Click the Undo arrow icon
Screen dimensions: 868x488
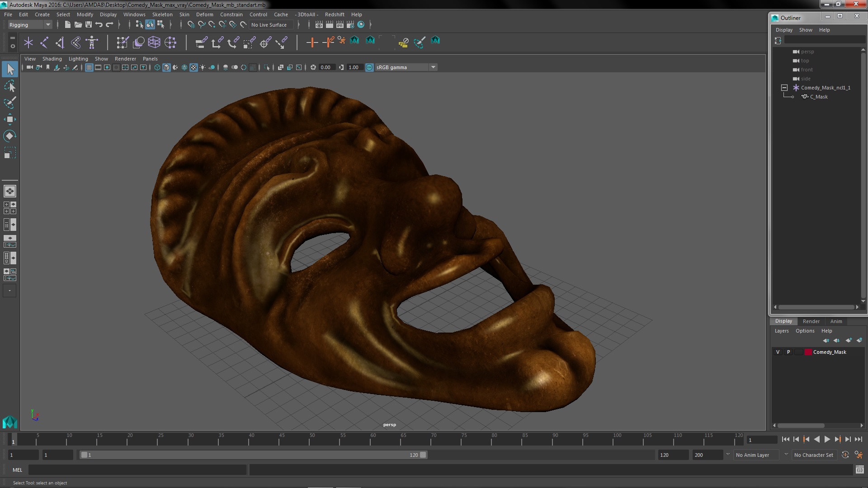tap(99, 24)
